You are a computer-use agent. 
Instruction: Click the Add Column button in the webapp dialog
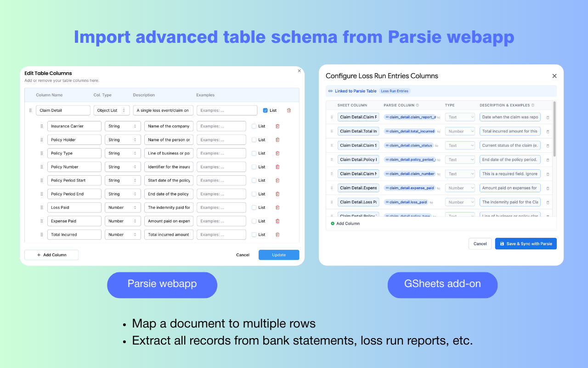[x=51, y=255]
